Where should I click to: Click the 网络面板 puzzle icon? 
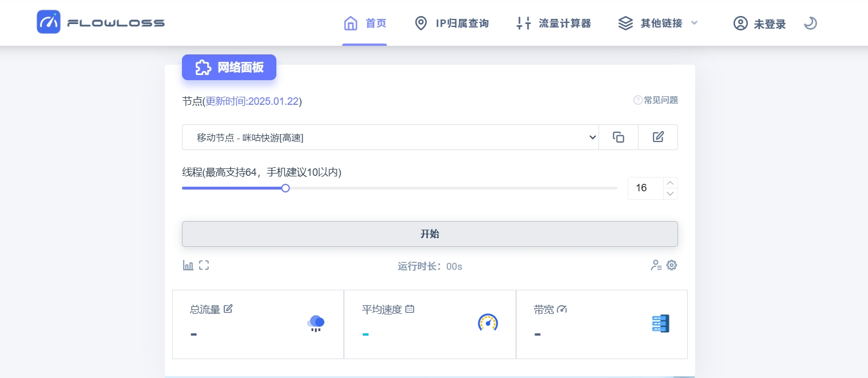click(204, 67)
